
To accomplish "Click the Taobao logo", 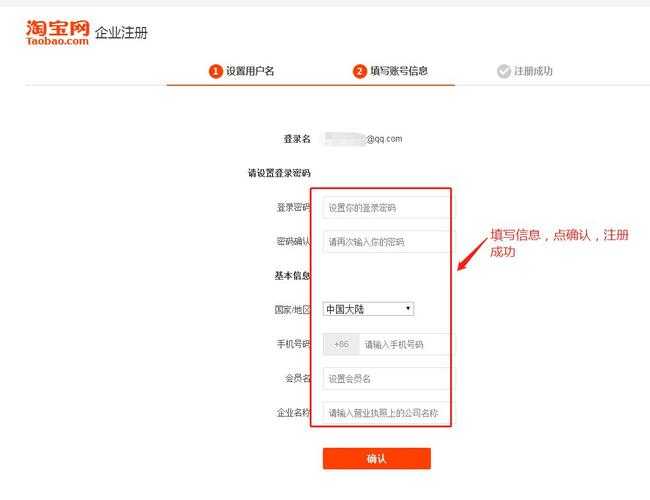I will click(57, 32).
